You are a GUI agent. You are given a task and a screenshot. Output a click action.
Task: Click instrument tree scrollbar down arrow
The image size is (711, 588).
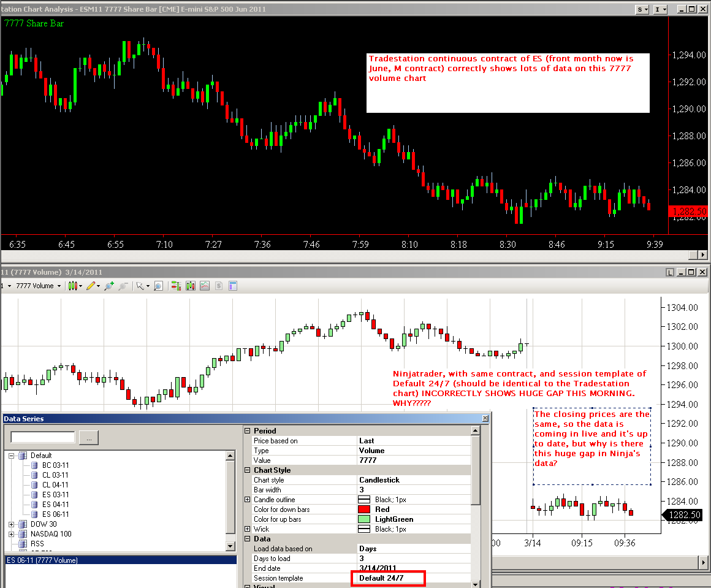click(x=230, y=546)
